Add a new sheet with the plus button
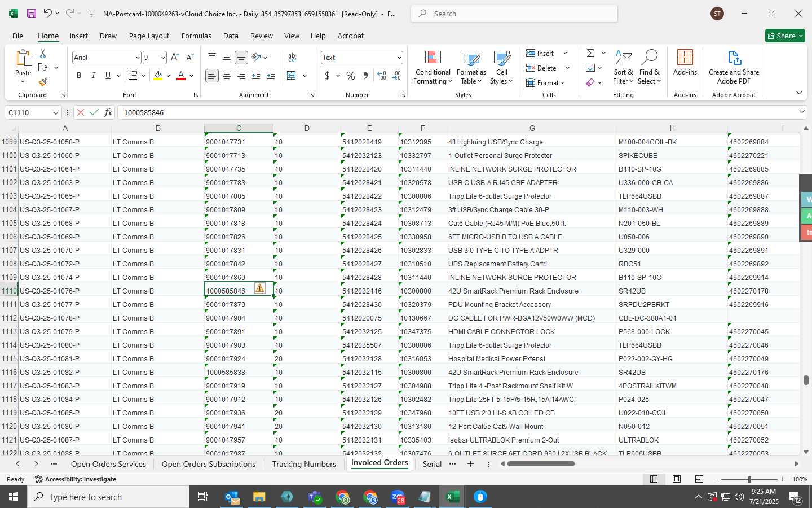The image size is (812, 508). pyautogui.click(x=470, y=464)
